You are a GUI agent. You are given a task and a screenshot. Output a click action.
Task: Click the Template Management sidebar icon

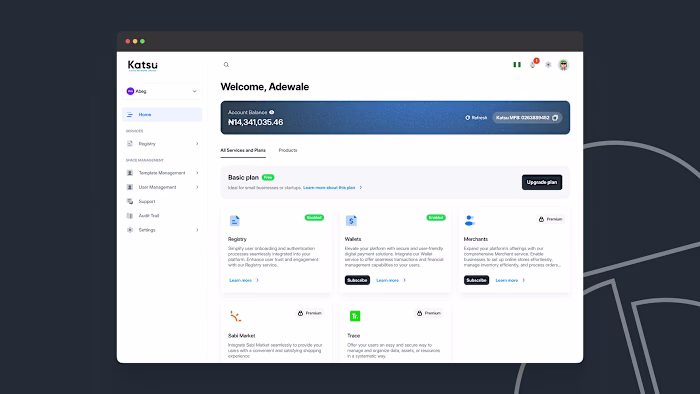130,173
